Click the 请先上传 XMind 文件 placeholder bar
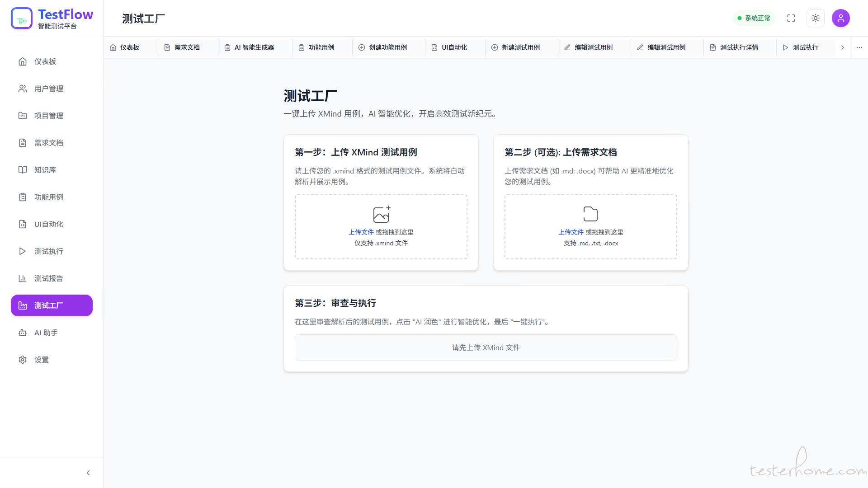Image resolution: width=868 pixels, height=488 pixels. [486, 347]
